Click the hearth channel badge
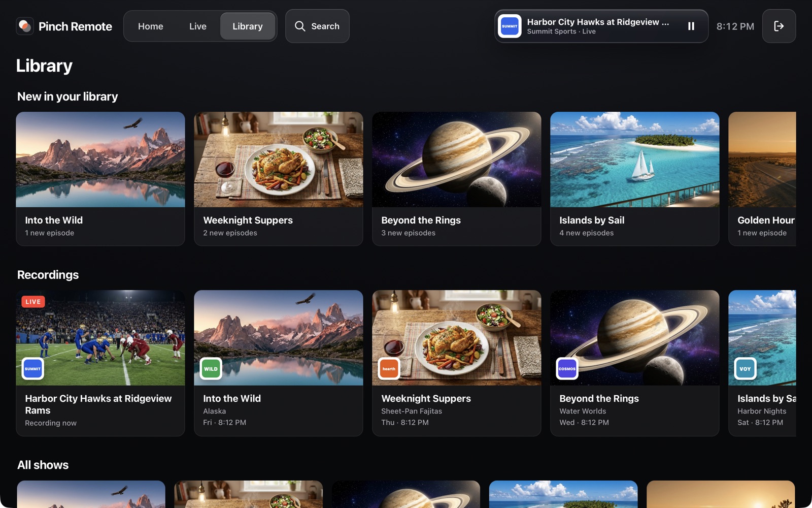Image resolution: width=812 pixels, height=508 pixels. coord(389,369)
